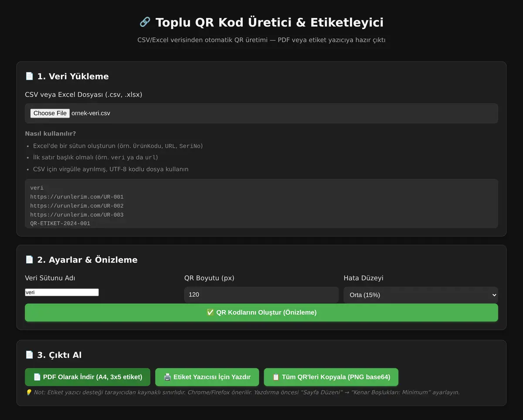Screen dimensions: 523x420
Task: Focus the Veri Sütunu Adı input field
Action: tap(62, 292)
